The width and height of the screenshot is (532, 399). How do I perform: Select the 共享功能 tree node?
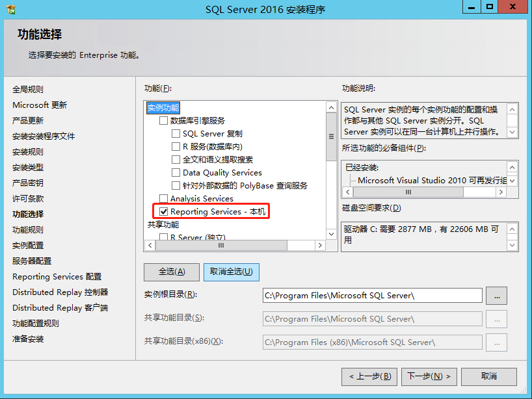tap(163, 224)
